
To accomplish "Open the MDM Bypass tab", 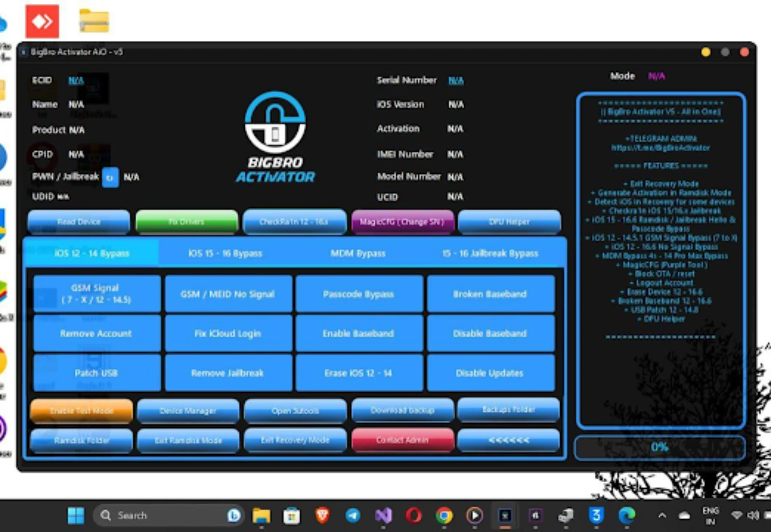I will (358, 253).
